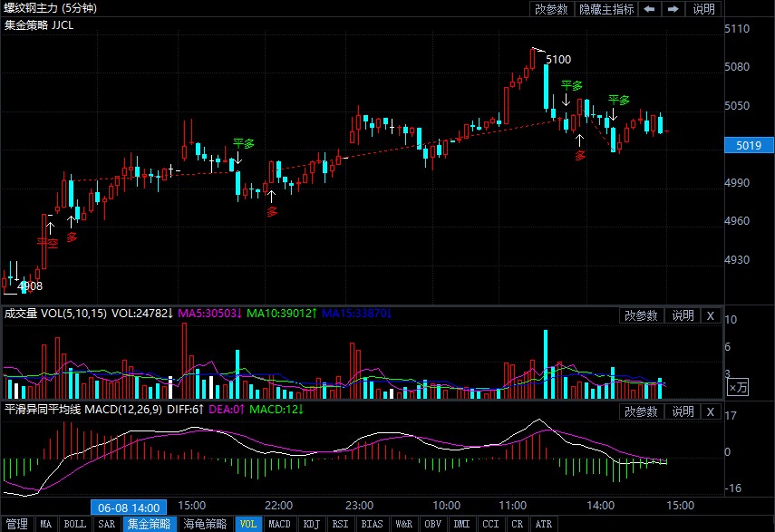Click the 5019 current price label
The image size is (775, 532).
click(749, 145)
